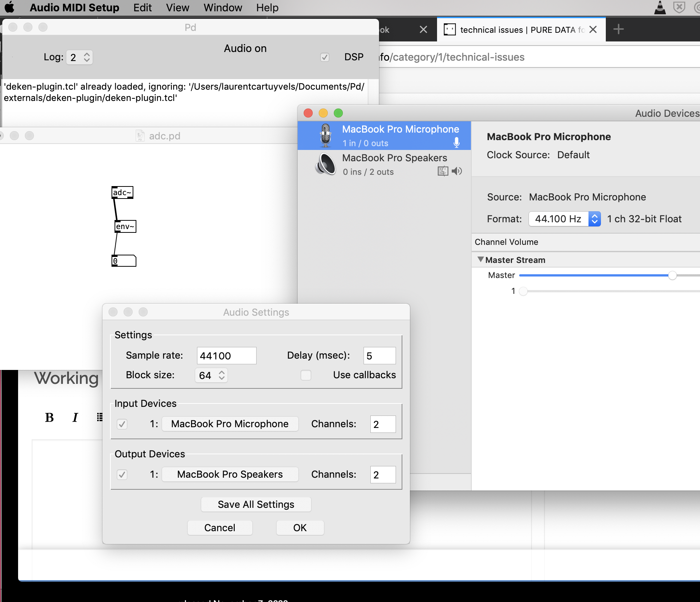Screen dimensions: 700x602
Task: Click the number box showing 0
Action: (x=124, y=261)
